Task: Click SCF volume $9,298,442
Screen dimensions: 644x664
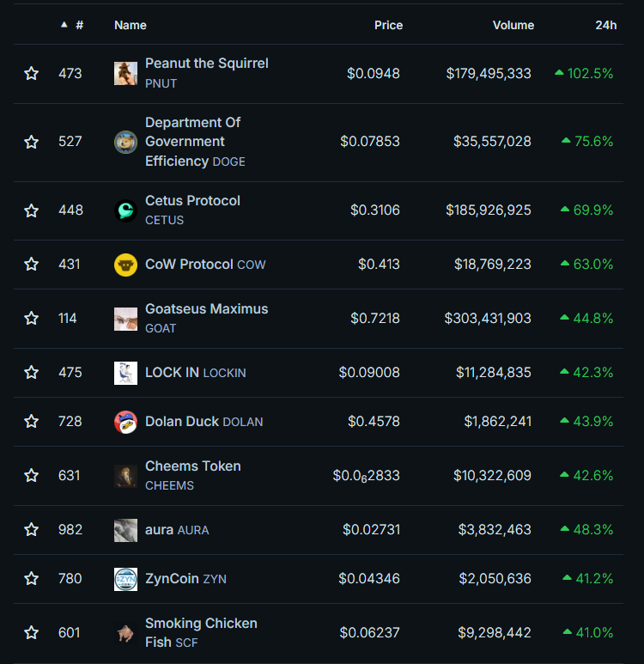Action: pyautogui.click(x=495, y=633)
